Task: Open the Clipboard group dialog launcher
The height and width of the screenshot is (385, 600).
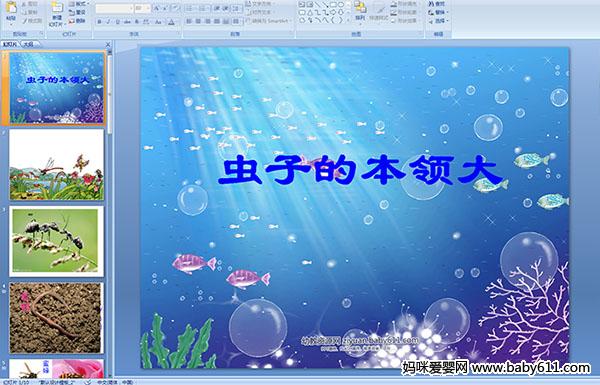Action: click(41, 34)
